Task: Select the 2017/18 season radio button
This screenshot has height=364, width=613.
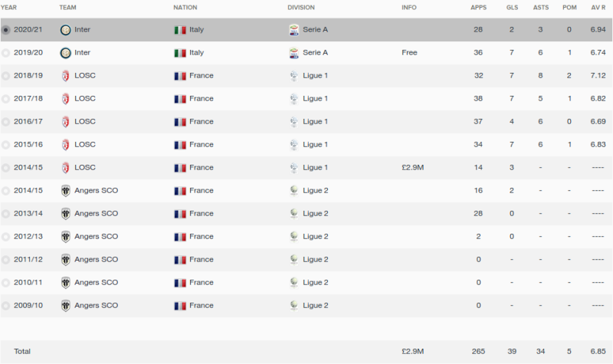Action: pyautogui.click(x=5, y=99)
